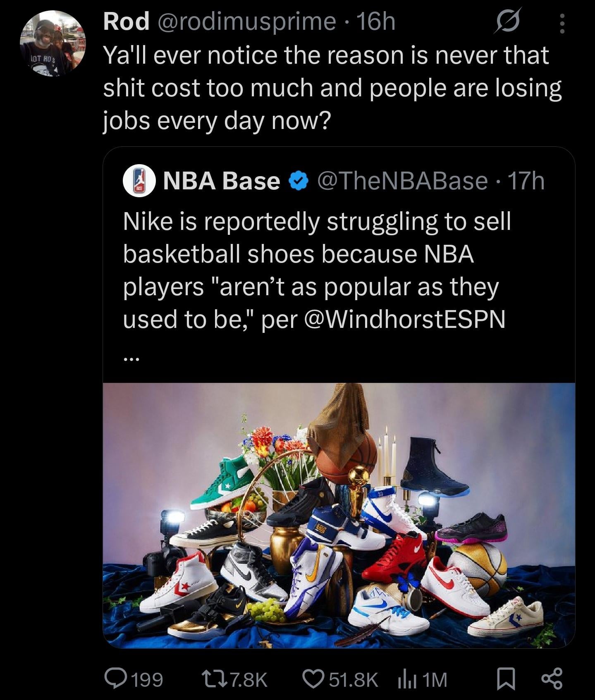Click the NBA Base verified badge
Screen dimensions: 595x700
(x=299, y=181)
